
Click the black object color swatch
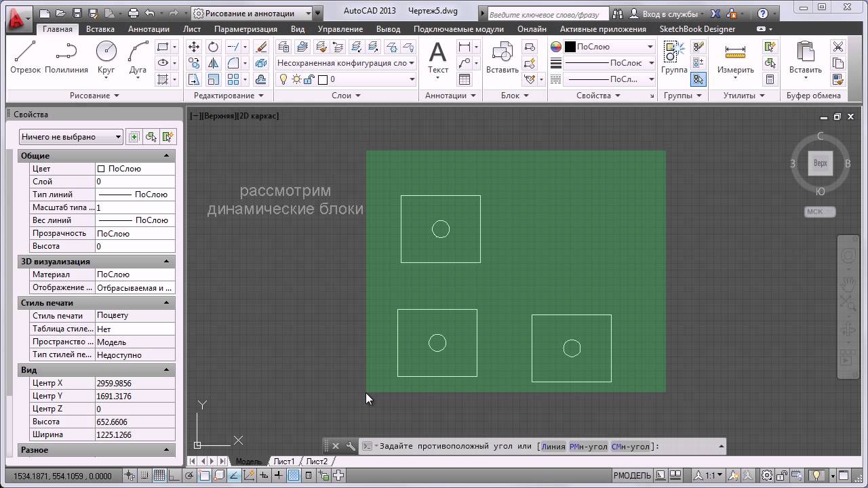570,47
